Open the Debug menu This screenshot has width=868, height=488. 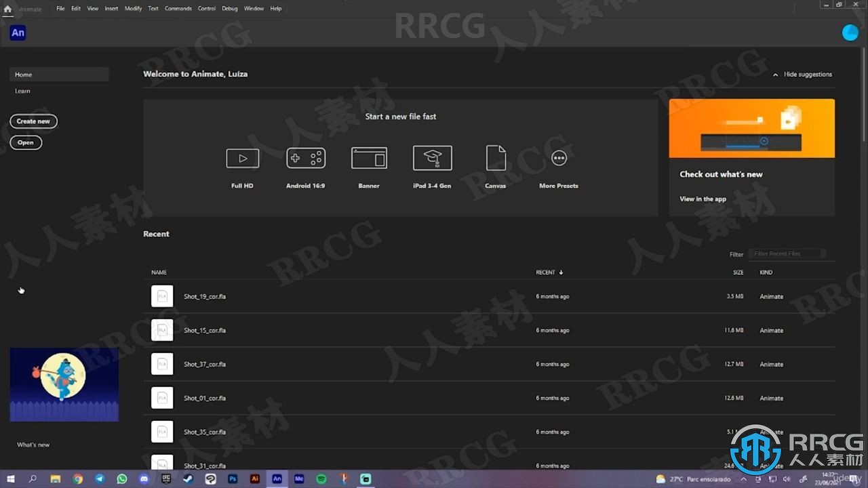pos(230,9)
